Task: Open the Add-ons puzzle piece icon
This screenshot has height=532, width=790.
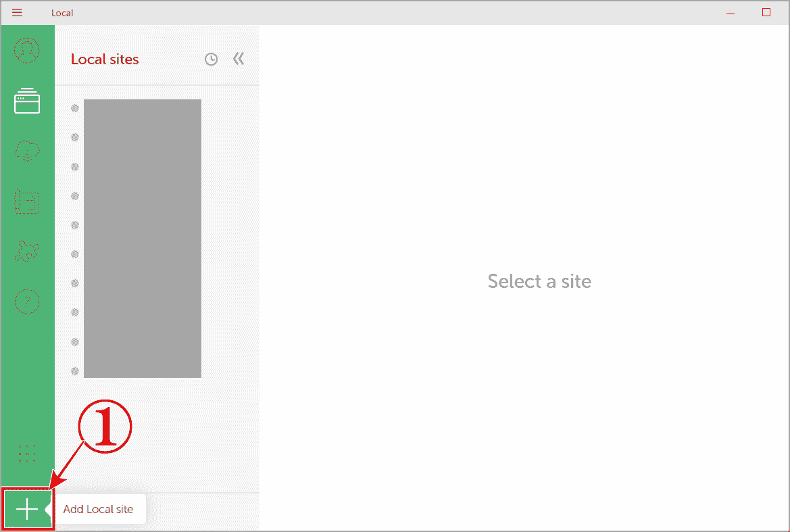Action: pyautogui.click(x=27, y=251)
